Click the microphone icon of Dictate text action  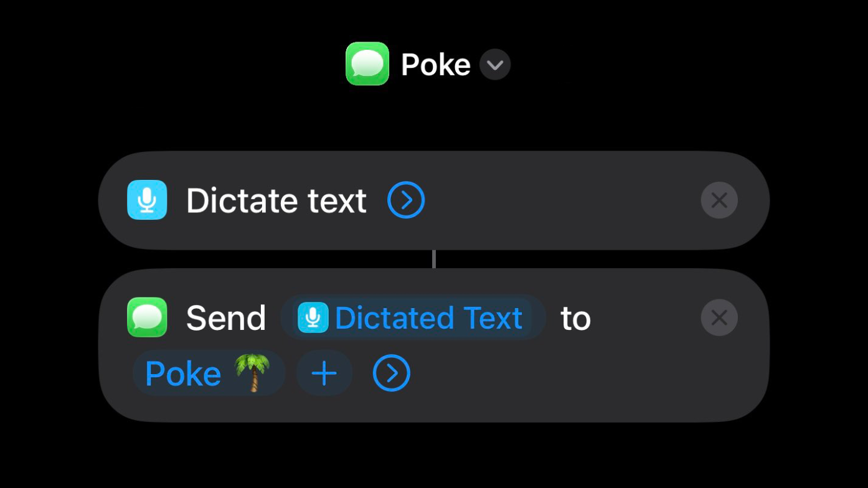point(147,200)
